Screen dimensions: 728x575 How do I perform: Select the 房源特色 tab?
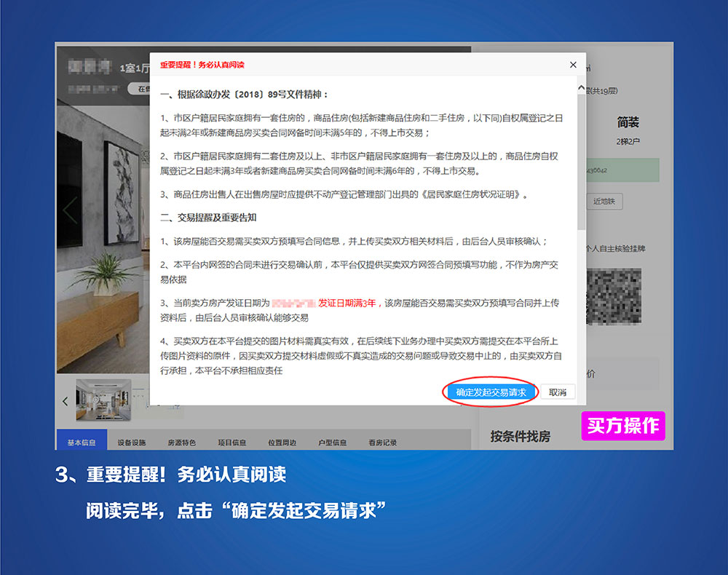(x=182, y=443)
